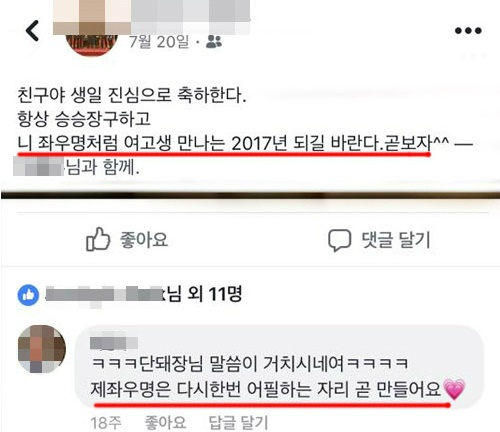Open the blurred commenter name
This screenshot has width=500, height=432.
point(114,343)
